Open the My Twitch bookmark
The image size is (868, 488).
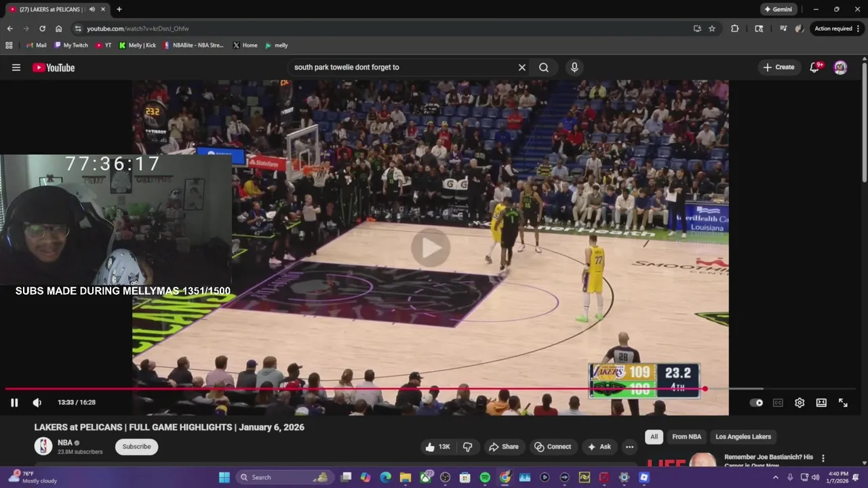(71, 45)
